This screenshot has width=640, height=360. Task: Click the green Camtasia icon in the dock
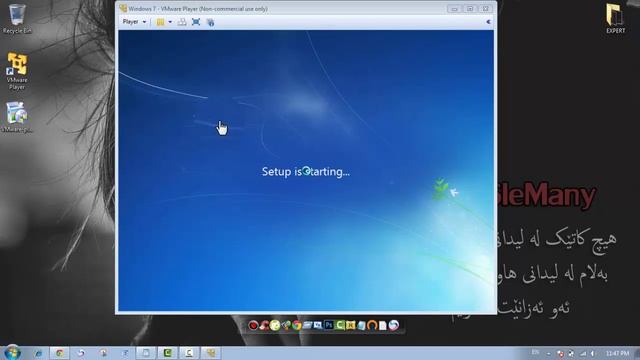coord(340,325)
